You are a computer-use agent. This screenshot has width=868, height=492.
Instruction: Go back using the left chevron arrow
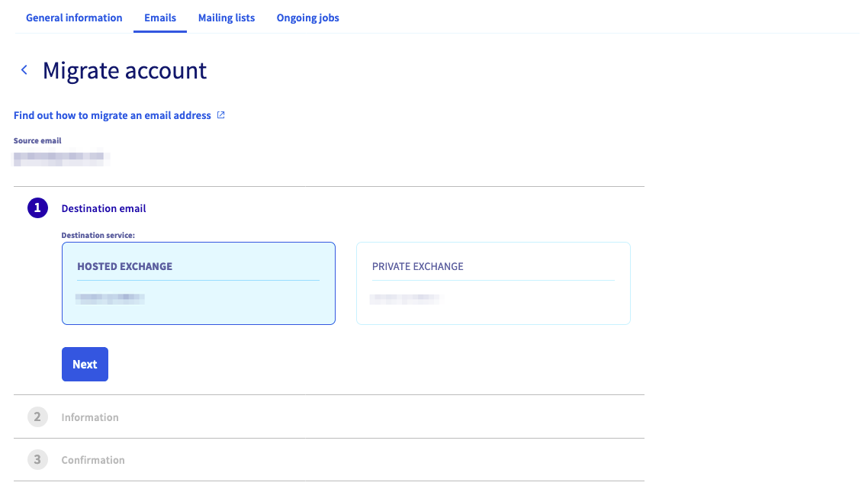pos(24,70)
